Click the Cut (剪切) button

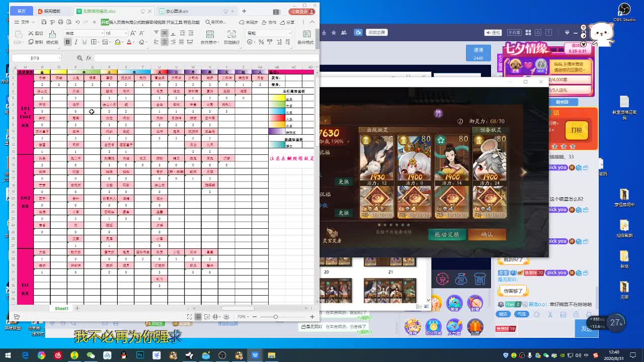36,33
